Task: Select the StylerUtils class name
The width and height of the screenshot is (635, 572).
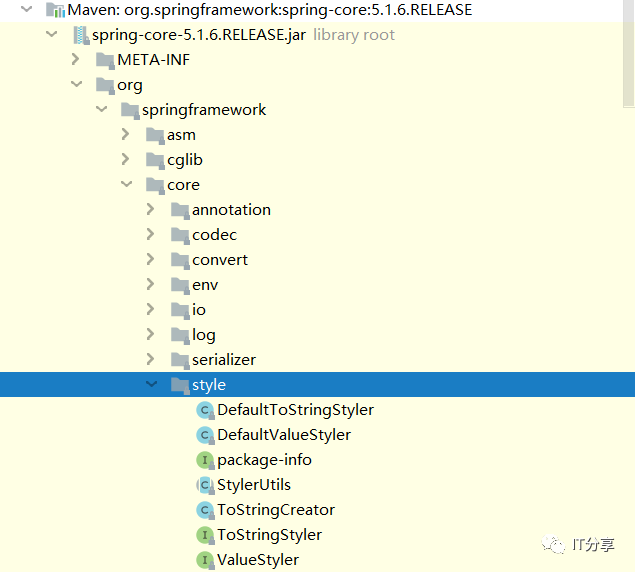Action: (x=254, y=485)
